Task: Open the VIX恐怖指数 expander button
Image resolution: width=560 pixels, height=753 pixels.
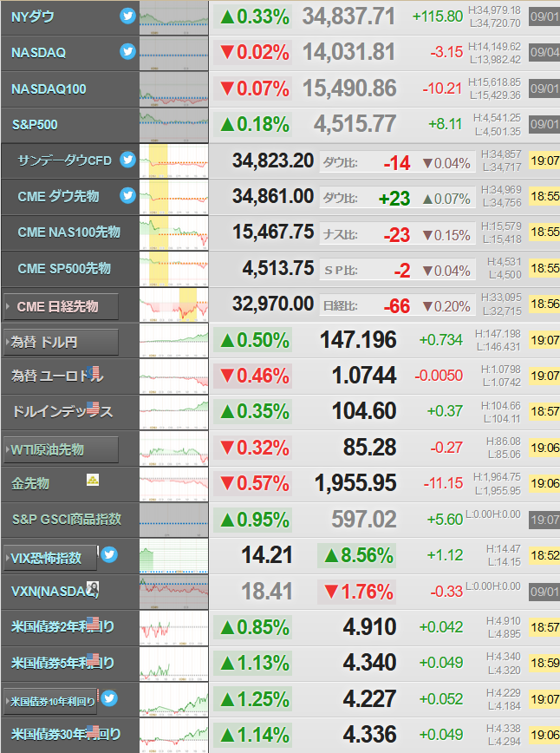Action: (50, 558)
